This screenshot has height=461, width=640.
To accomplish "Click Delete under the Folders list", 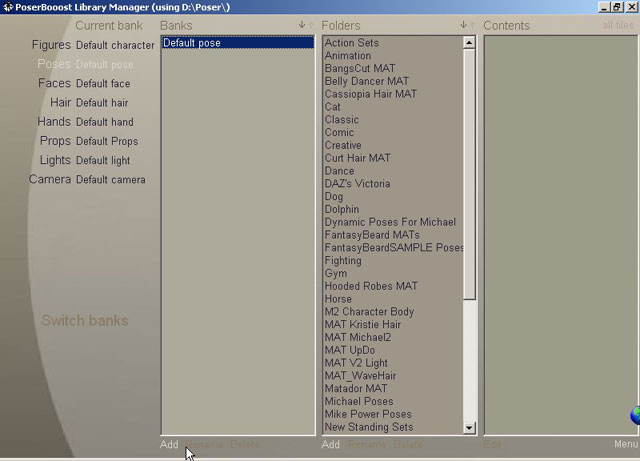I will [x=408, y=444].
